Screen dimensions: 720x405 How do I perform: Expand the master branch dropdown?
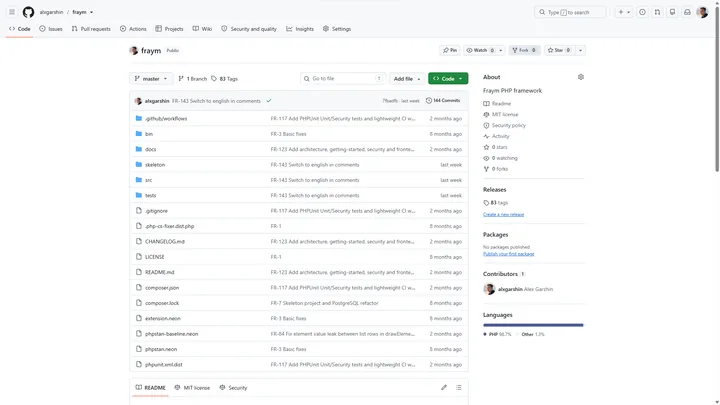pos(151,79)
